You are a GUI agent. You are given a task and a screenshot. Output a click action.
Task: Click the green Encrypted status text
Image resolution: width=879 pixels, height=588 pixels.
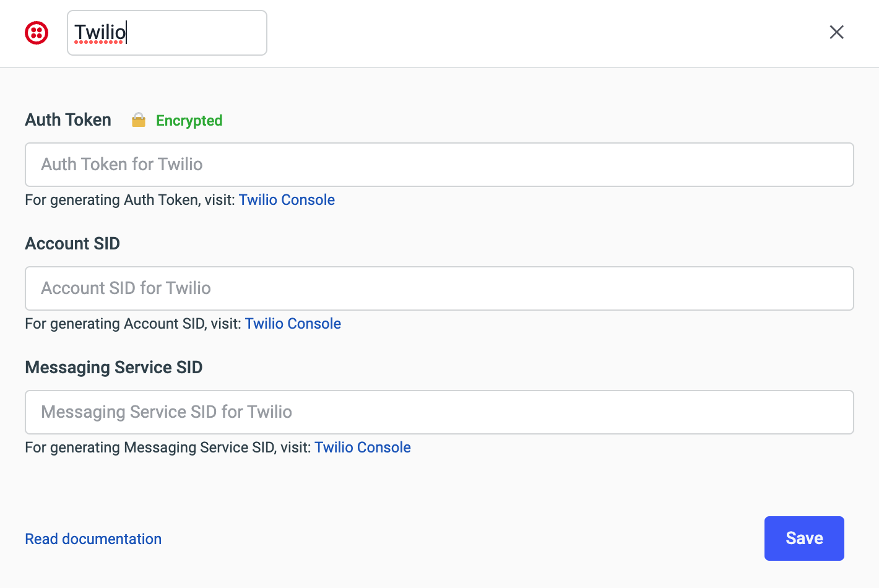[x=189, y=121]
